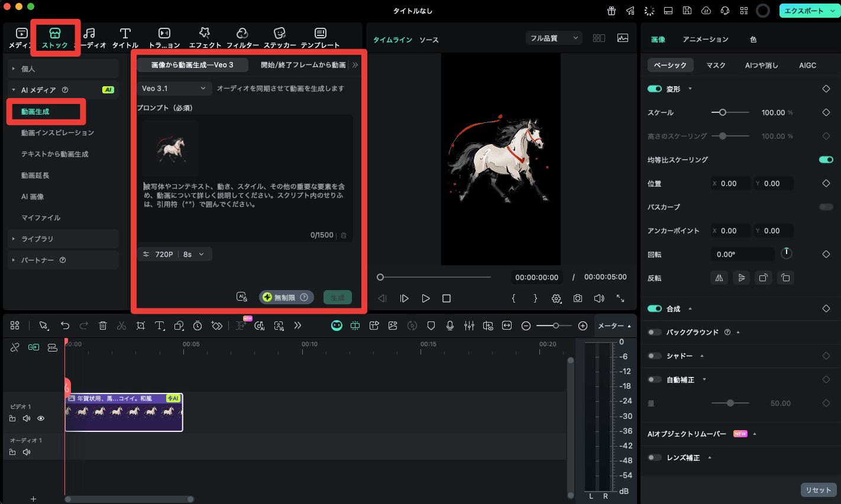This screenshot has height=504, width=841.
Task: Switch to the アニメーション tab
Action: tap(706, 40)
